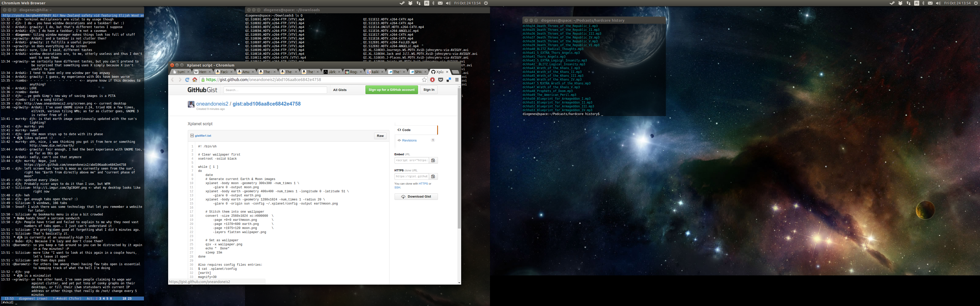The height and width of the screenshot is (306, 980).
Task: Open the right monitor's session gear menu
Action: [976, 3]
